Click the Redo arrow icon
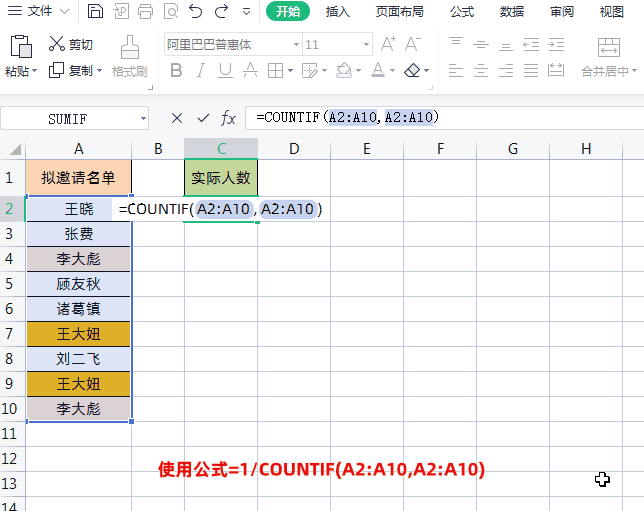Image resolution: width=644 pixels, height=511 pixels. [x=221, y=11]
